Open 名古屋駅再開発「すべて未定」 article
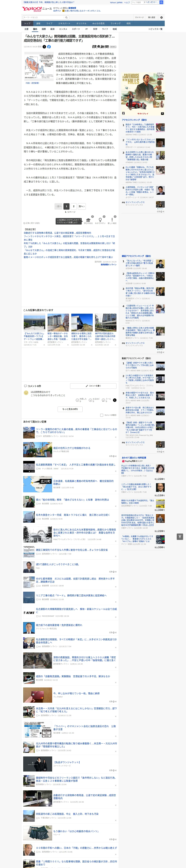This screenshot has width=186, height=868. coord(76,465)
